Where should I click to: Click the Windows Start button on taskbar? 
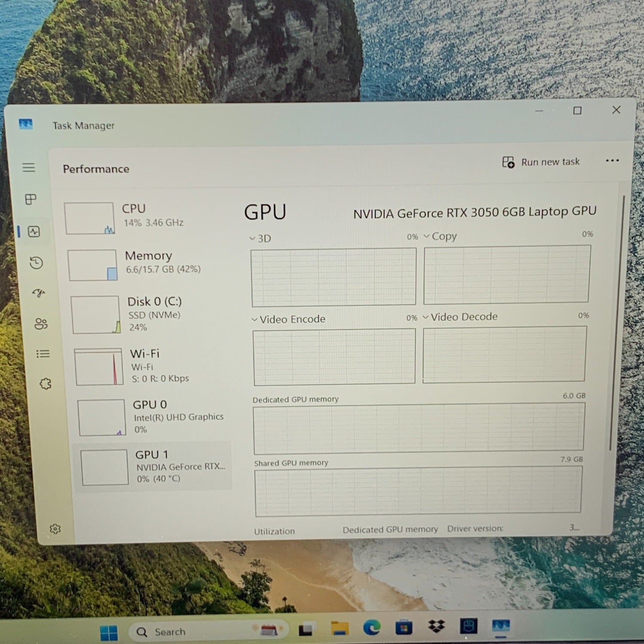pyautogui.click(x=109, y=632)
